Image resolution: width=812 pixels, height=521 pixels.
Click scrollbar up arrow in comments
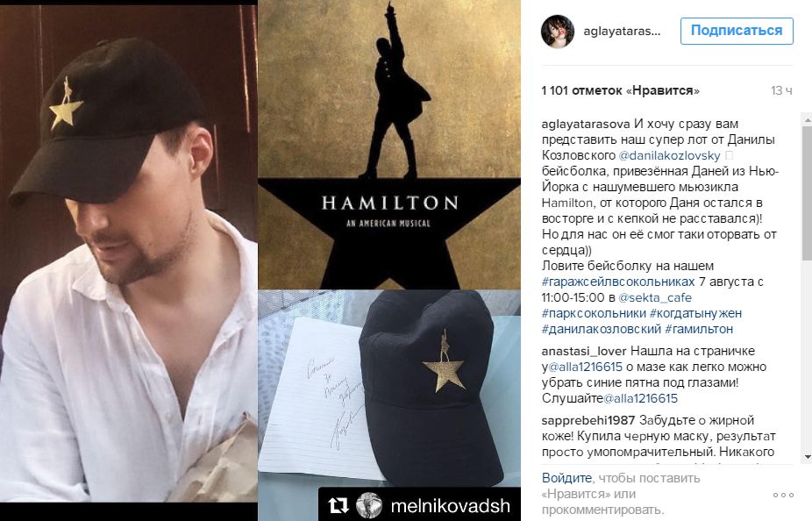[807, 119]
